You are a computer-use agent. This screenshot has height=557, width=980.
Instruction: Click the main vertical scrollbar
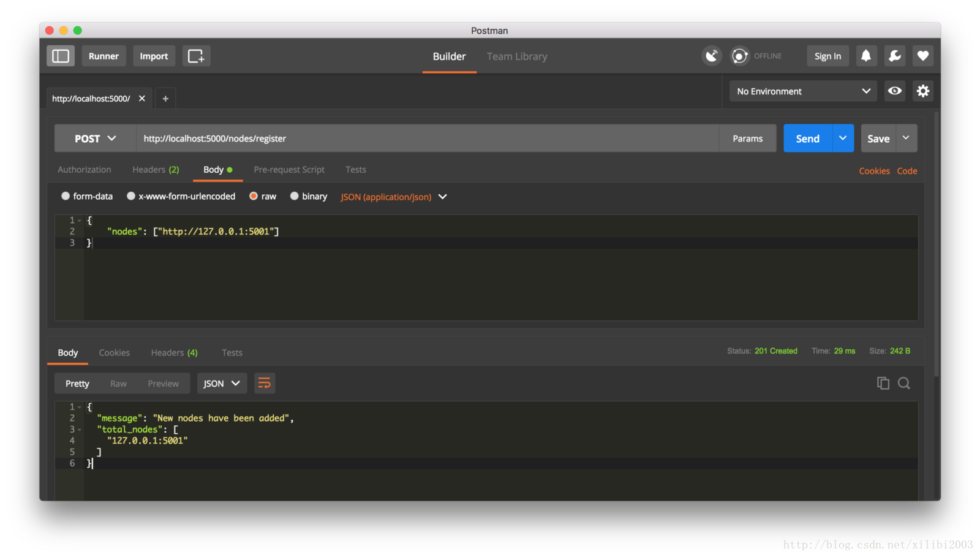(x=937, y=245)
